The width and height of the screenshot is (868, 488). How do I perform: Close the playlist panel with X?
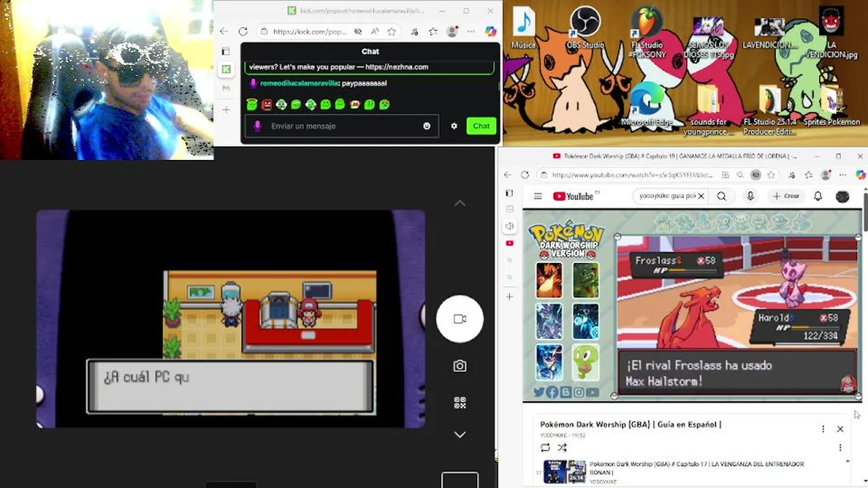coord(840,429)
